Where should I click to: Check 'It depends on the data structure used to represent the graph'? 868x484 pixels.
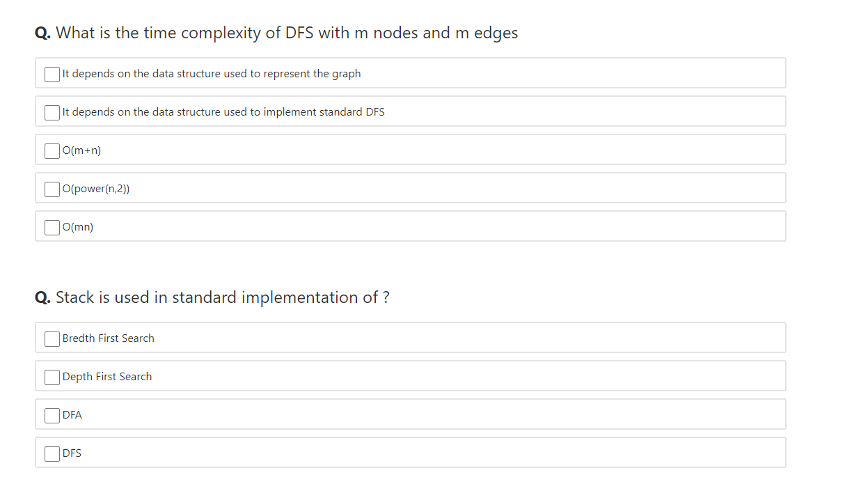click(52, 74)
